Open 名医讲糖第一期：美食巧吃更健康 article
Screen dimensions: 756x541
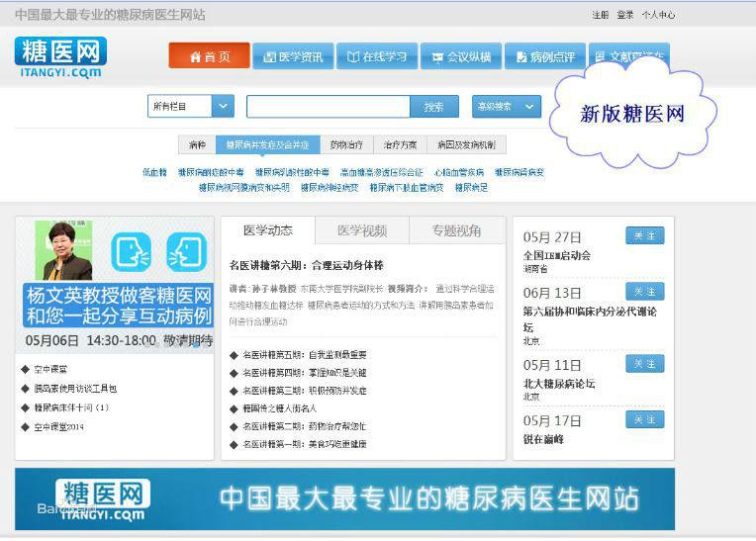(x=304, y=444)
